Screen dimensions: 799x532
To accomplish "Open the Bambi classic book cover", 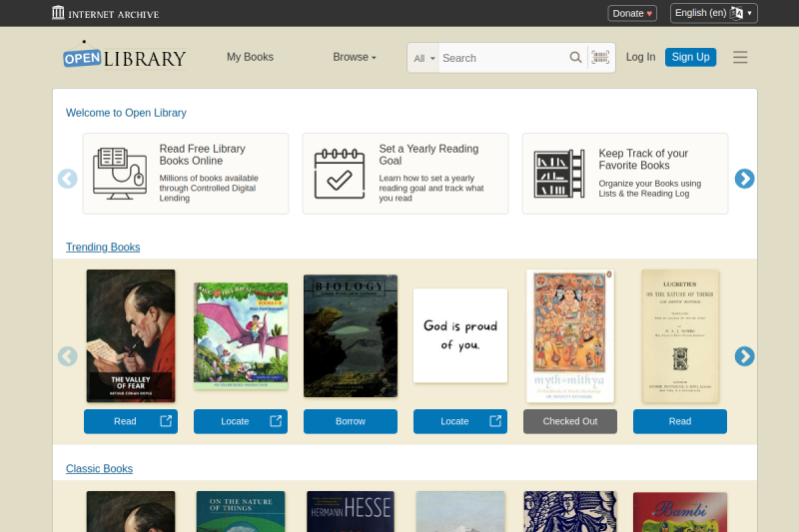I will [x=680, y=512].
